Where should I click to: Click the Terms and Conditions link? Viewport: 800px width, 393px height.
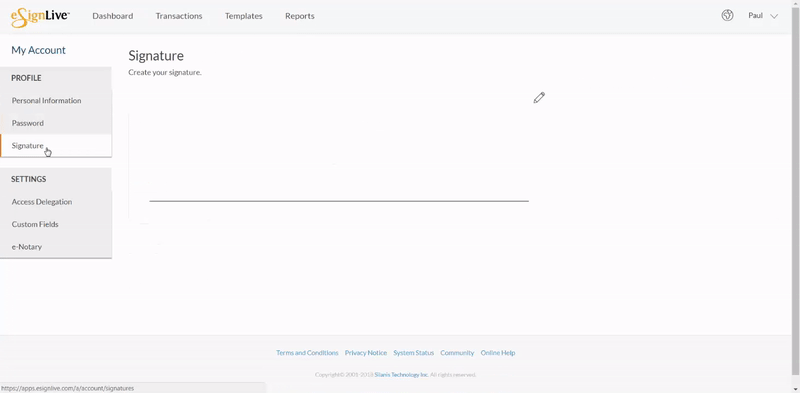pos(307,353)
